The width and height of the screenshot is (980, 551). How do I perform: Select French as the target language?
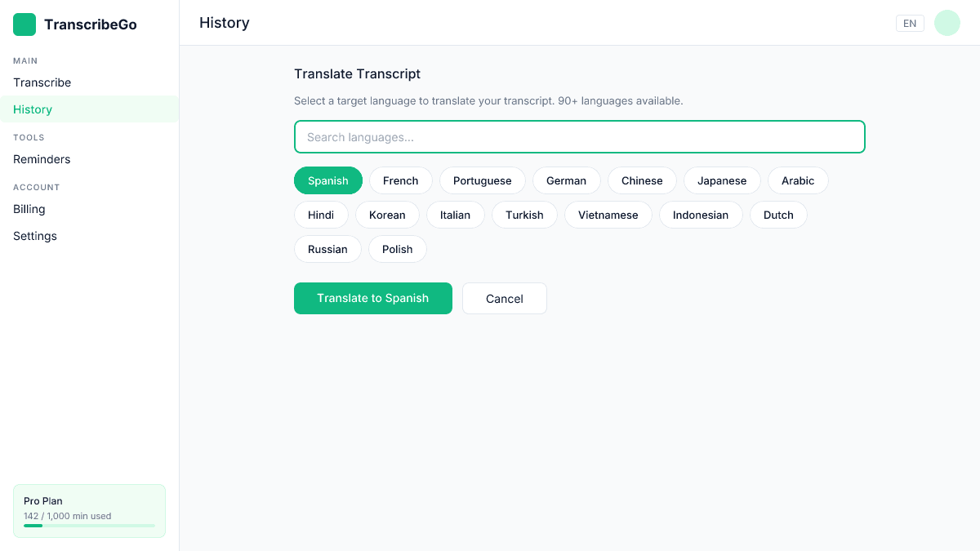tap(400, 180)
